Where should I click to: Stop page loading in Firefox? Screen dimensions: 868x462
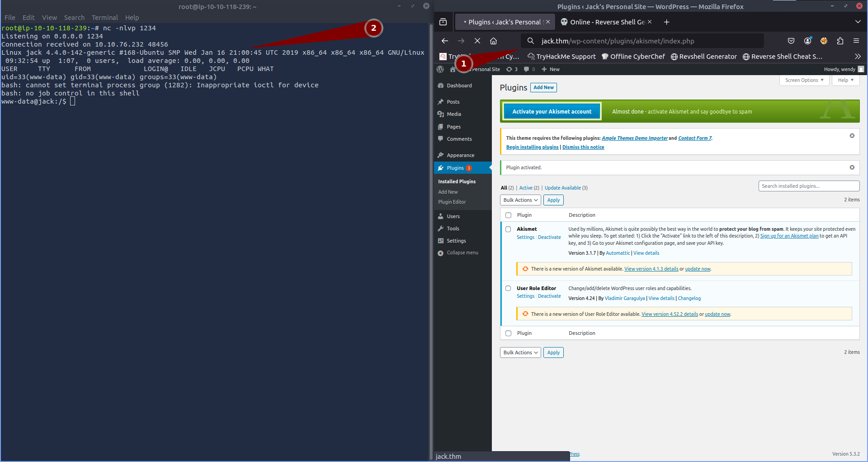point(477,41)
